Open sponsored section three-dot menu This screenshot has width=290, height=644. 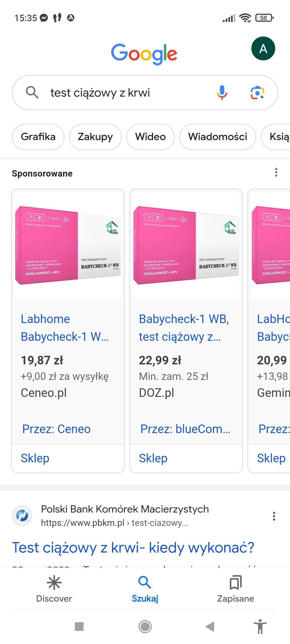tap(276, 172)
